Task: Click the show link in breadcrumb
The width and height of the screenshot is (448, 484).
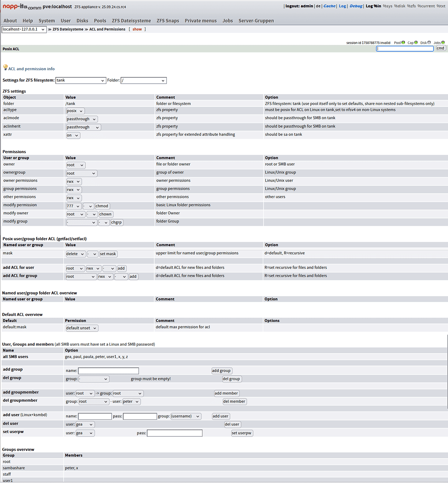Action: [x=137, y=29]
